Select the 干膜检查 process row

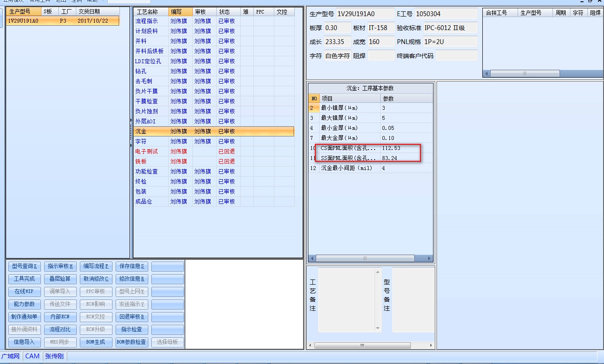coord(214,102)
